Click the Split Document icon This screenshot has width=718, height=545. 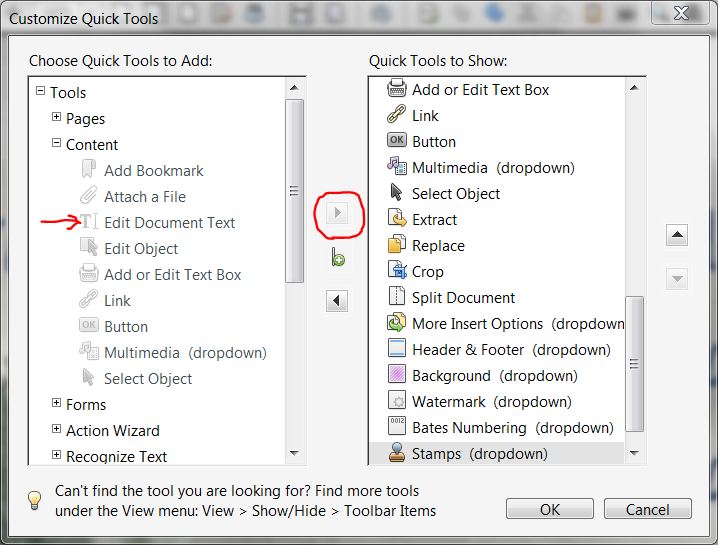point(397,296)
